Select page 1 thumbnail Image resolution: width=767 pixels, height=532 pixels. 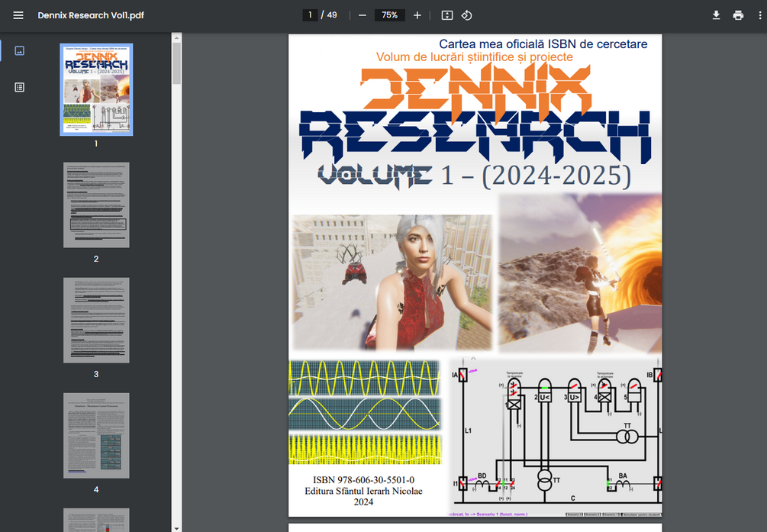(96, 89)
